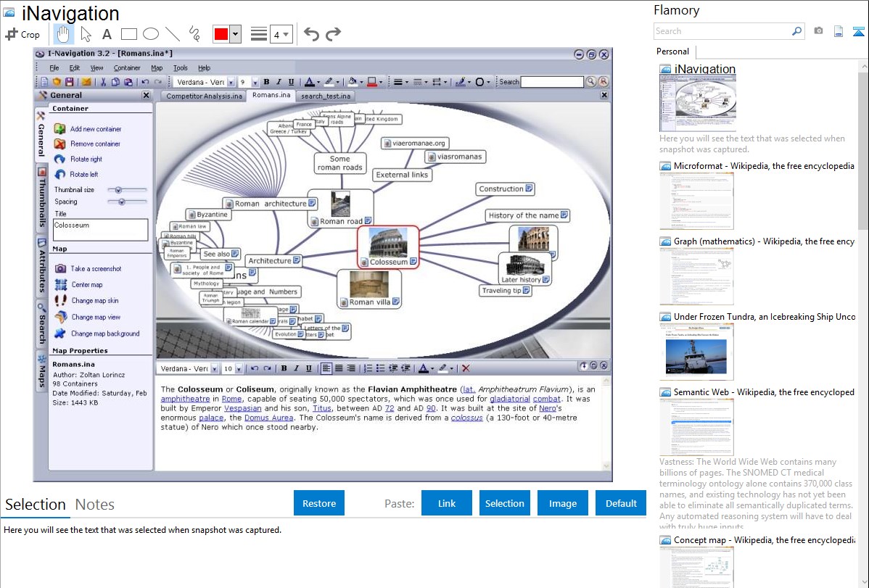869x588 pixels.
Task: Open the Under Frozen Tundra snapshot thumbnail
Action: click(x=696, y=352)
